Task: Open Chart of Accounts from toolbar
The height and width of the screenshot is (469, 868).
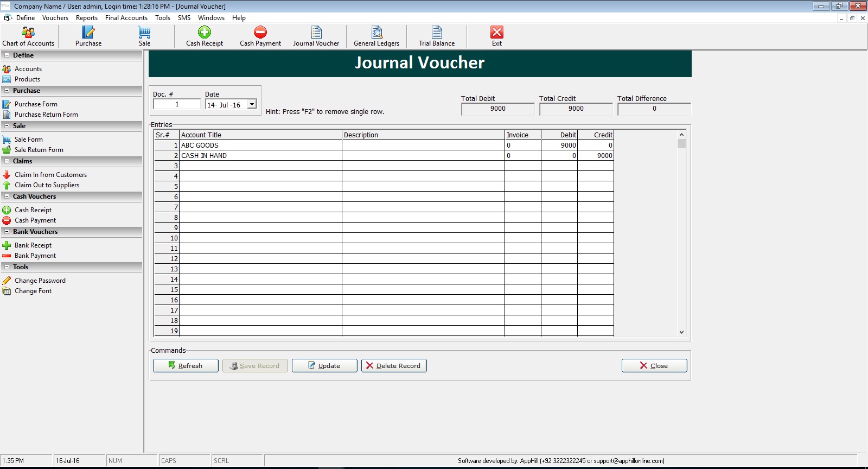Action: coord(28,36)
